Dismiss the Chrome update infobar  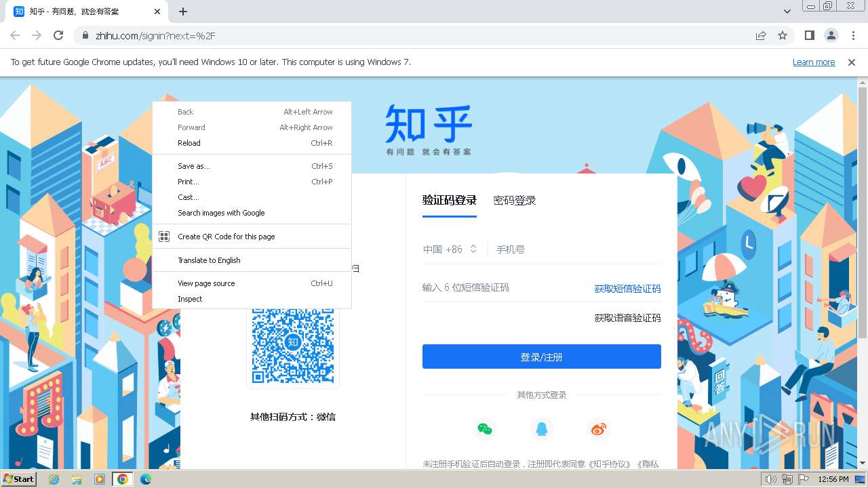pyautogui.click(x=852, y=62)
